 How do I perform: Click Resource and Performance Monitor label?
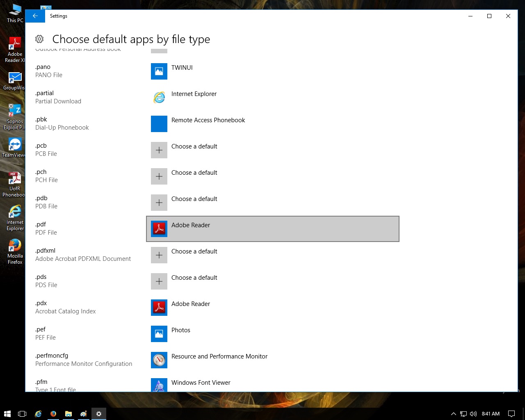coord(219,356)
